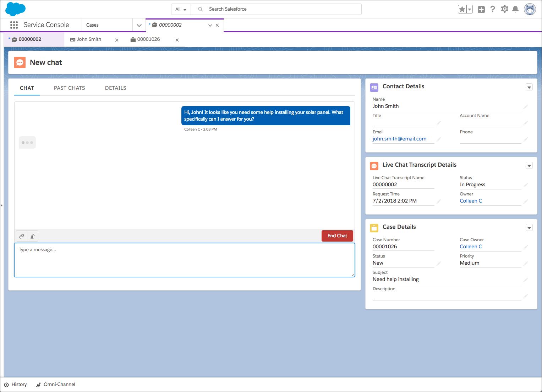Open History from the utility bar
The width and height of the screenshot is (542, 392).
(x=16, y=384)
